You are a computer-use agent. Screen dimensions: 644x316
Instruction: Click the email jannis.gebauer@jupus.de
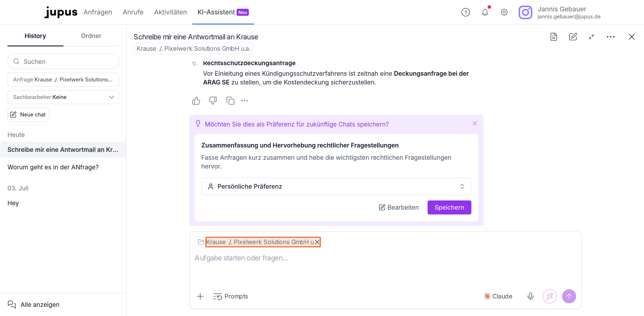coord(569,17)
